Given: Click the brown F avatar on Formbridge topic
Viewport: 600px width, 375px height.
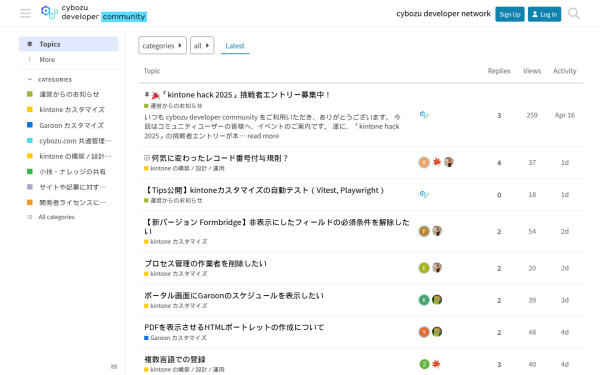Looking at the screenshot, I should [424, 231].
